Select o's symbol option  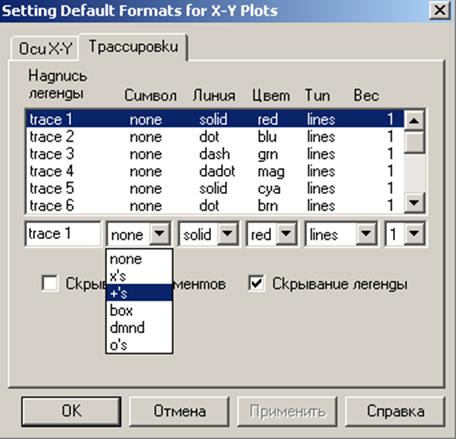coord(139,345)
